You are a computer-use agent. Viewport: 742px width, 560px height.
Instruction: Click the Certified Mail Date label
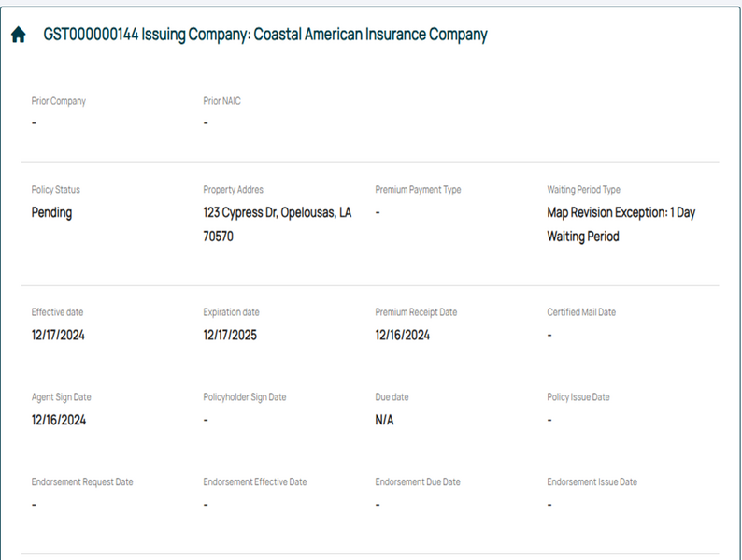click(x=581, y=312)
